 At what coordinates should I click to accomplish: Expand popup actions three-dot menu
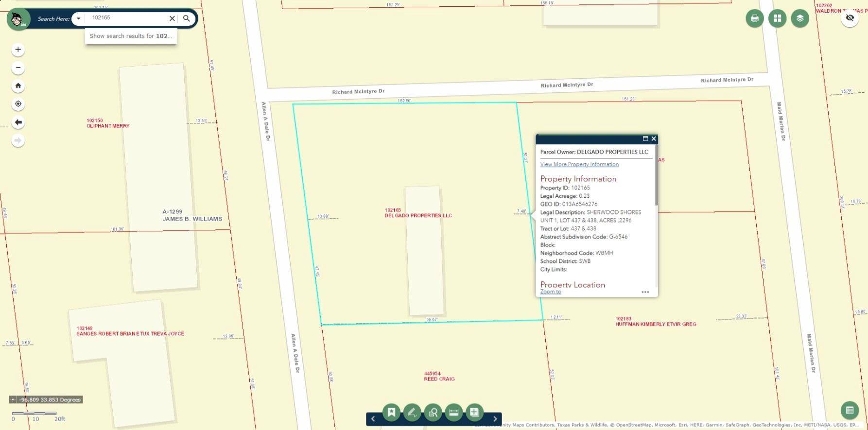(x=645, y=292)
